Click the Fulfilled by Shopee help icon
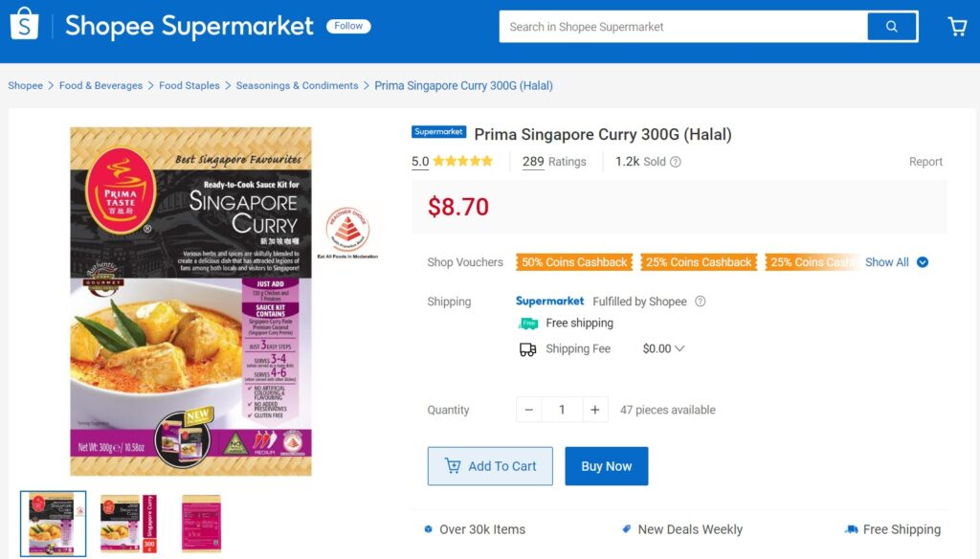This screenshot has height=559, width=980. (x=701, y=302)
